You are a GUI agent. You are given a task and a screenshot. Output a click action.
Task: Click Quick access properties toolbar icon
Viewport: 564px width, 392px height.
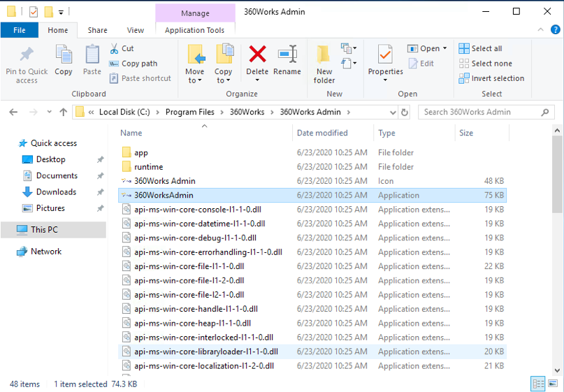(34, 12)
